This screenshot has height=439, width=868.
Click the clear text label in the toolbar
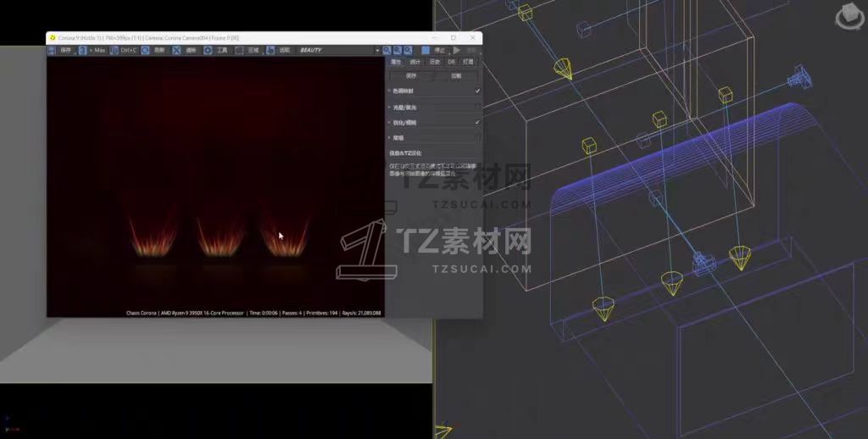click(191, 50)
